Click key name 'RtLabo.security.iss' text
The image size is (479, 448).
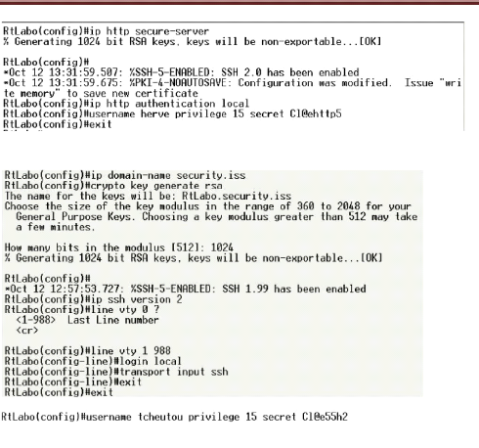(237, 197)
